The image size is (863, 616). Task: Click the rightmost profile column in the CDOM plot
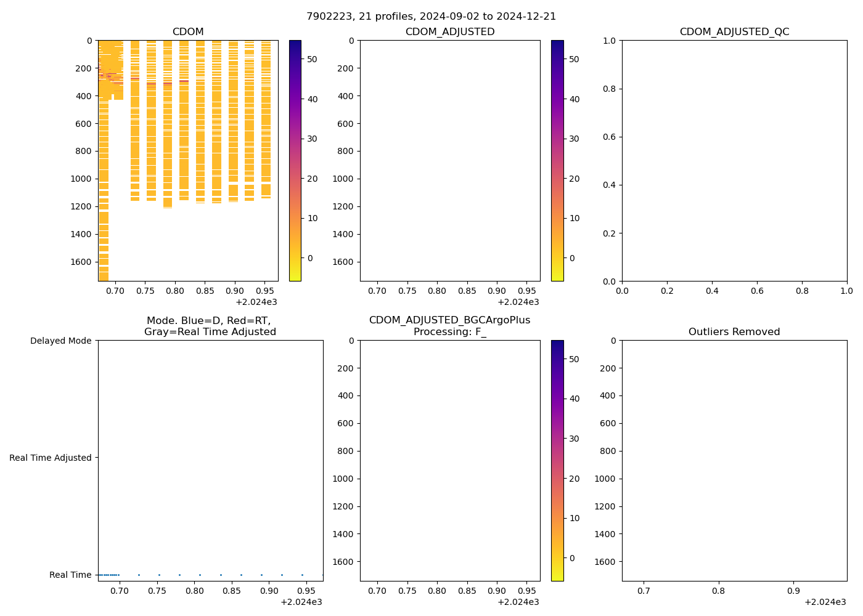[266, 123]
